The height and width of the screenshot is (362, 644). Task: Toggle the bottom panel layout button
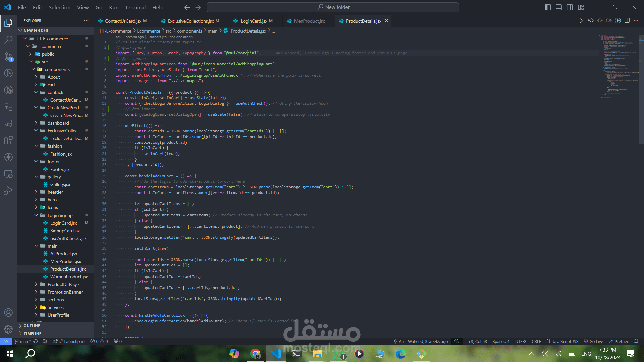pyautogui.click(x=559, y=7)
